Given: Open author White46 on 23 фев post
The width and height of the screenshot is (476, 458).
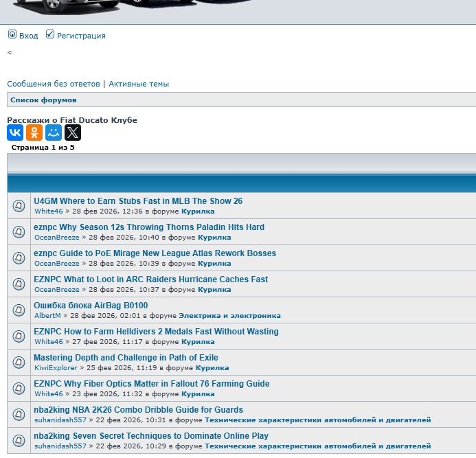Looking at the screenshot, I should point(49,394).
